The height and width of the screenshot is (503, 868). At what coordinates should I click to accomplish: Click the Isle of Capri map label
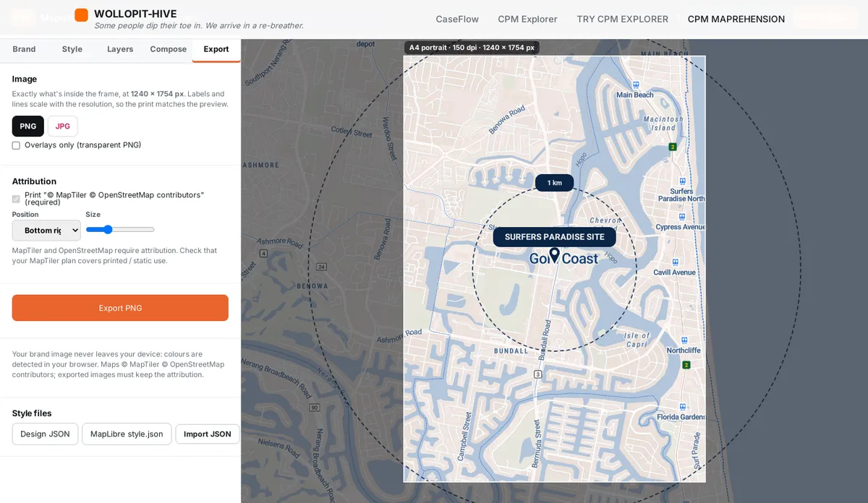tap(638, 340)
